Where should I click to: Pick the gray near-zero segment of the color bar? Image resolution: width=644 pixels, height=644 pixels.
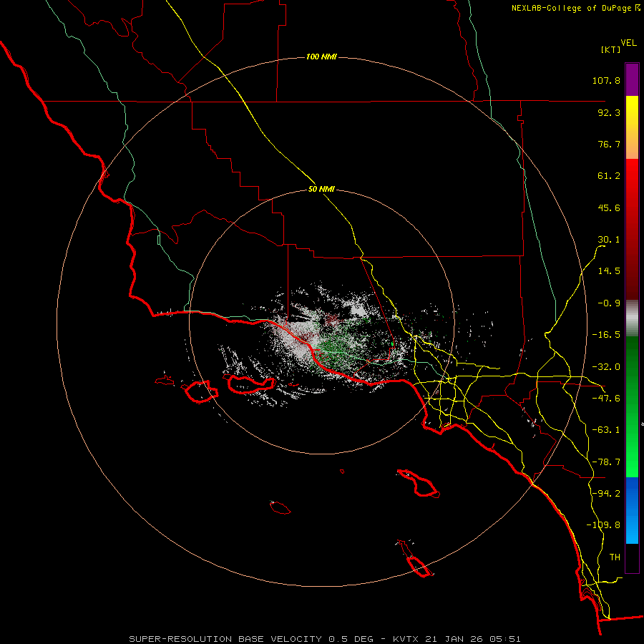tap(632, 317)
